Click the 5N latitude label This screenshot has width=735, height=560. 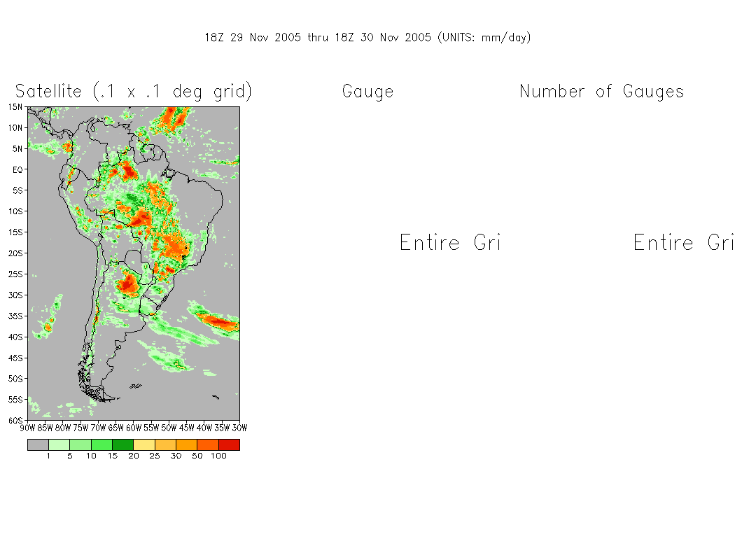coord(17,149)
